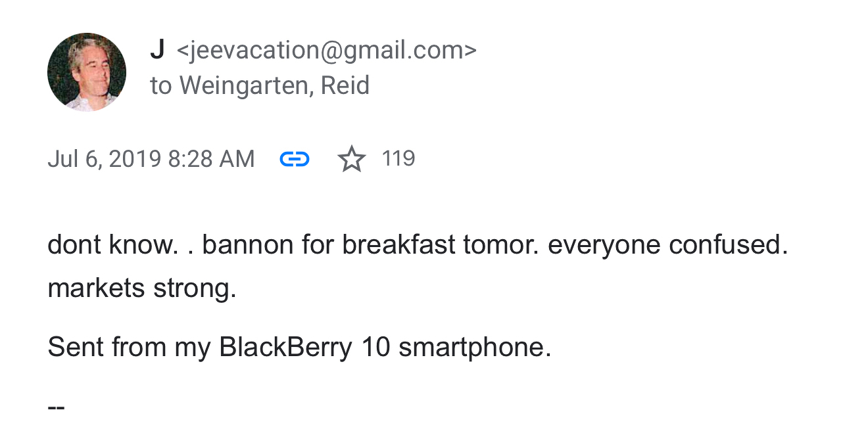
Task: Star this email message
Action: pos(352,159)
